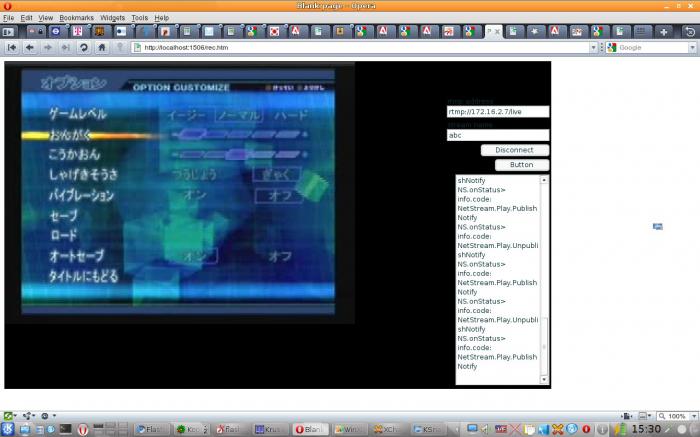Open the closed tabs trash icon

click(690, 32)
